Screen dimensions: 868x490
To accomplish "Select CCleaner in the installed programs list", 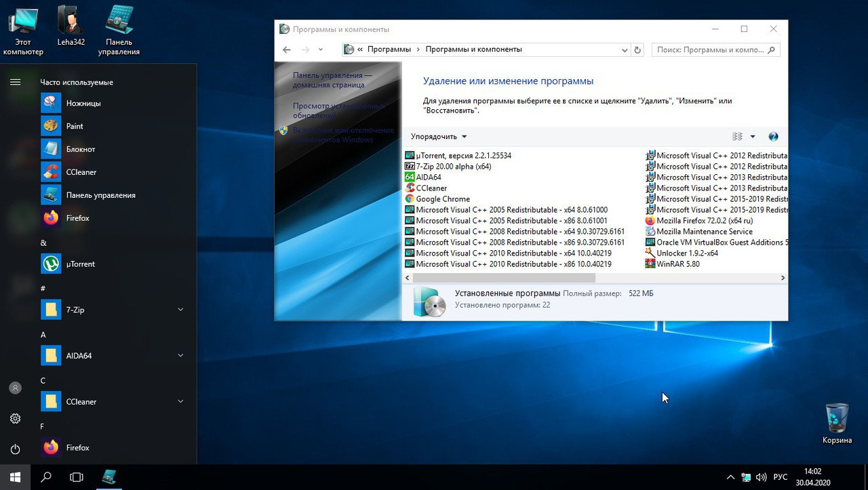I will pos(426,188).
